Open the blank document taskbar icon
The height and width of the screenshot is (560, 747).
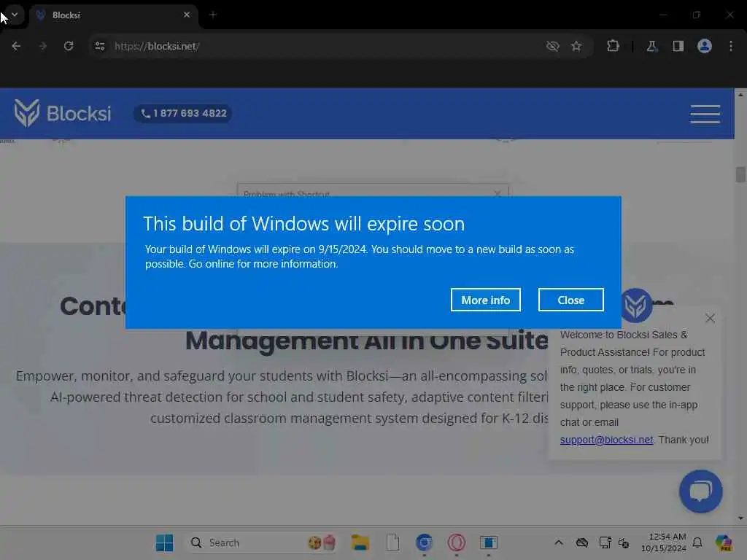[x=392, y=542]
